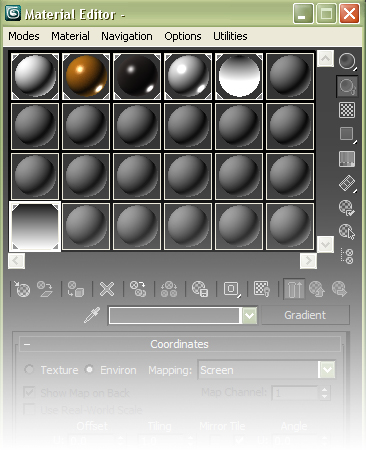Toggle Use Real-World Scale checkbox
This screenshot has width=366, height=450.
pos(29,409)
